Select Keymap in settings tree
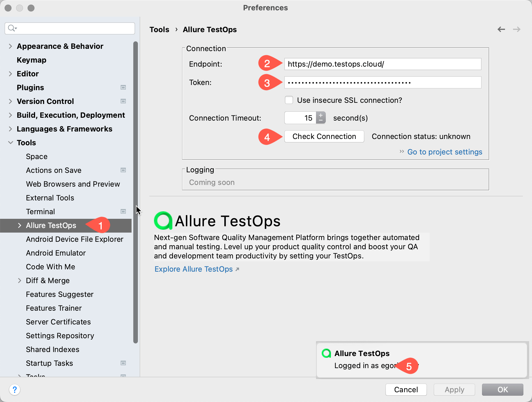The width and height of the screenshot is (532, 402). 32,60
